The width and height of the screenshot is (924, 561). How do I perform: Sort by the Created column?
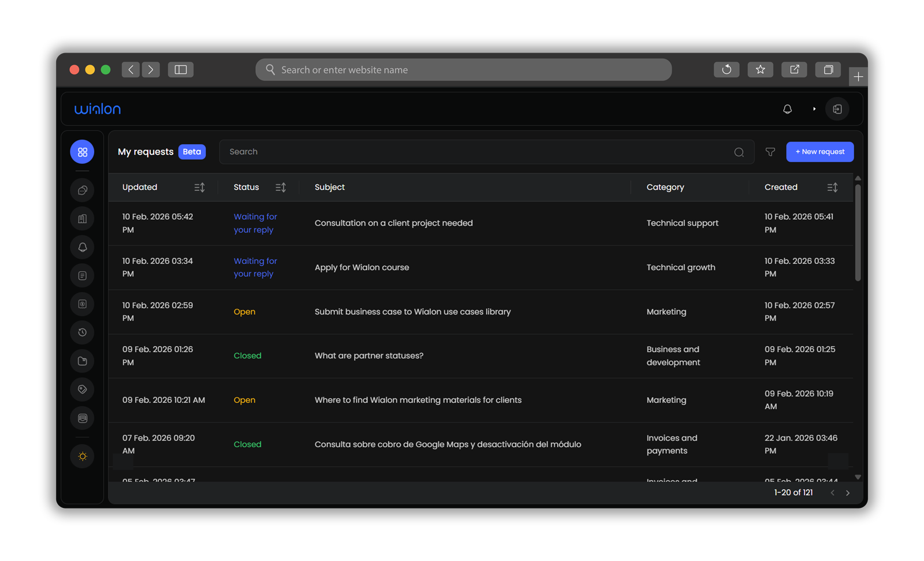click(832, 188)
